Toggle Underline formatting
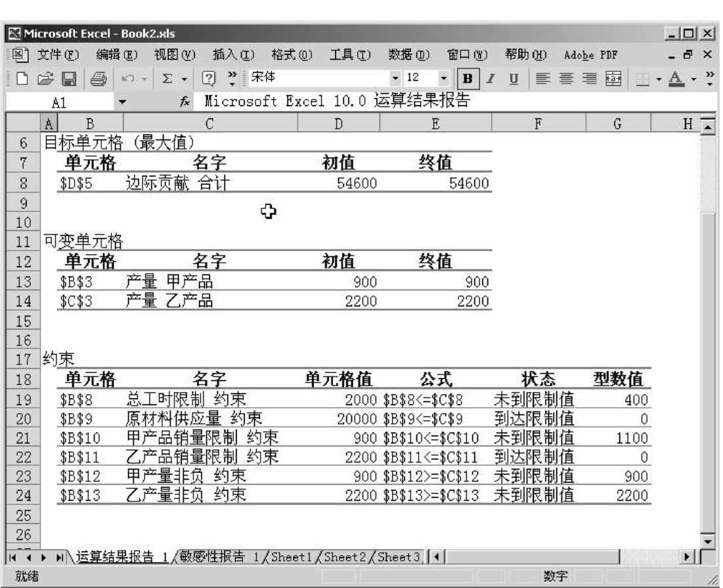 coord(514,79)
